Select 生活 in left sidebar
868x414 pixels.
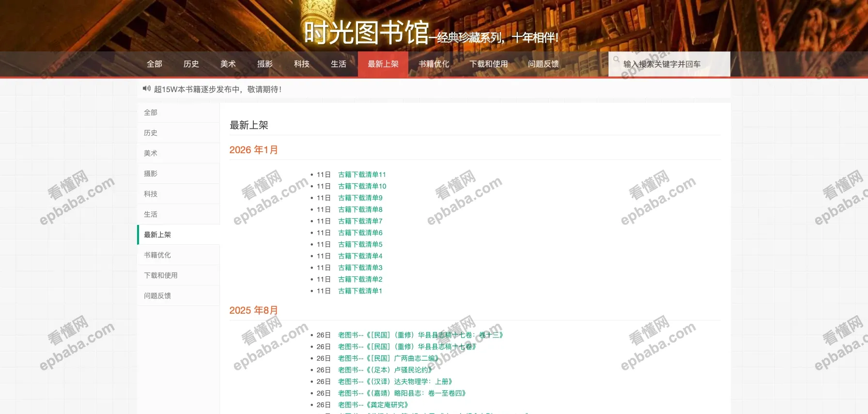coord(178,214)
